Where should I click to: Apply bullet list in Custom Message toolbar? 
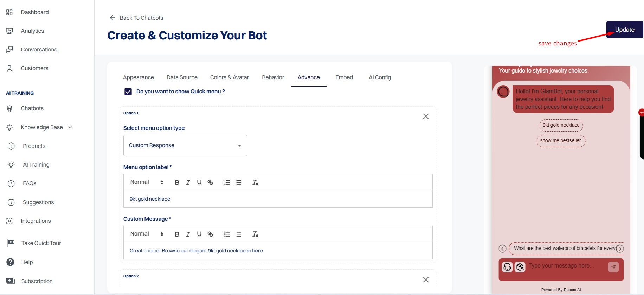pos(238,234)
